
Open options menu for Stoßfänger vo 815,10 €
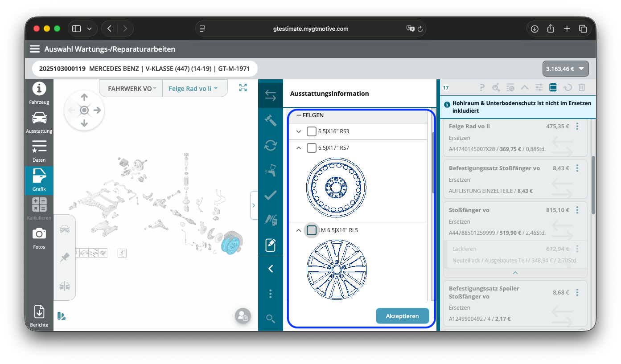click(577, 210)
